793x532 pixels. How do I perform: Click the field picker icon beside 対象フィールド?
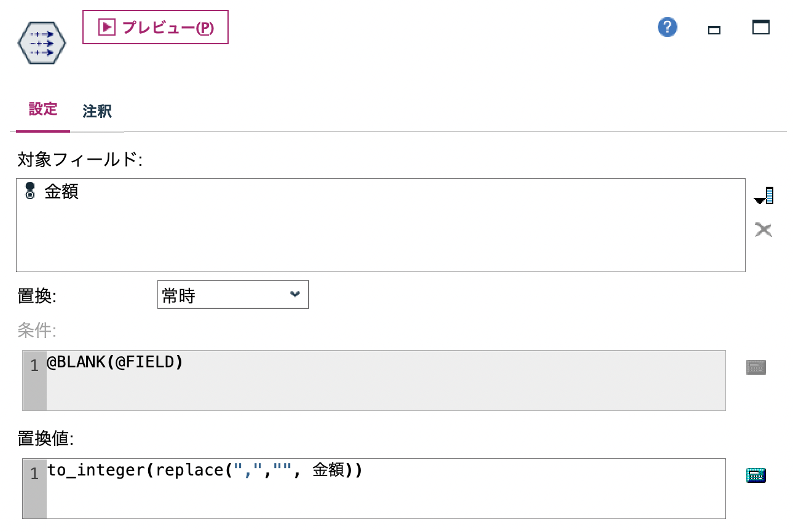tap(763, 195)
